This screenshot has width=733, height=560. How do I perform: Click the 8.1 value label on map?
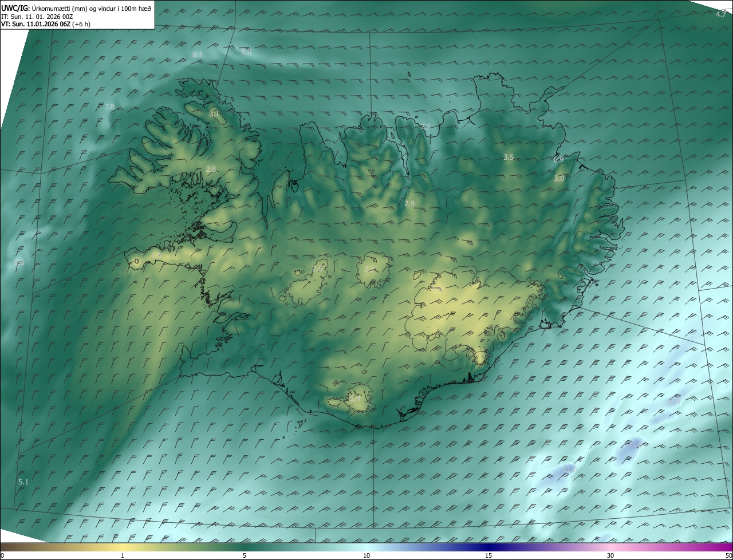point(198,54)
